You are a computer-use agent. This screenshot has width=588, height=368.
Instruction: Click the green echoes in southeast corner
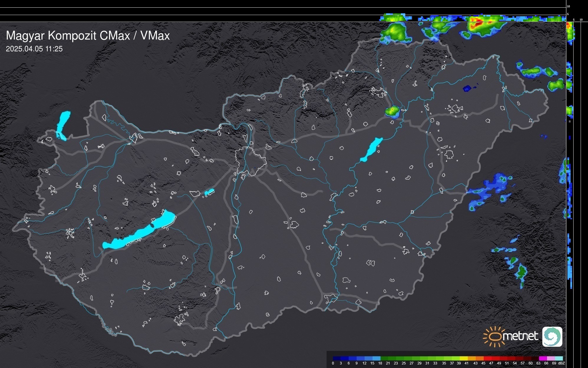coord(521,271)
